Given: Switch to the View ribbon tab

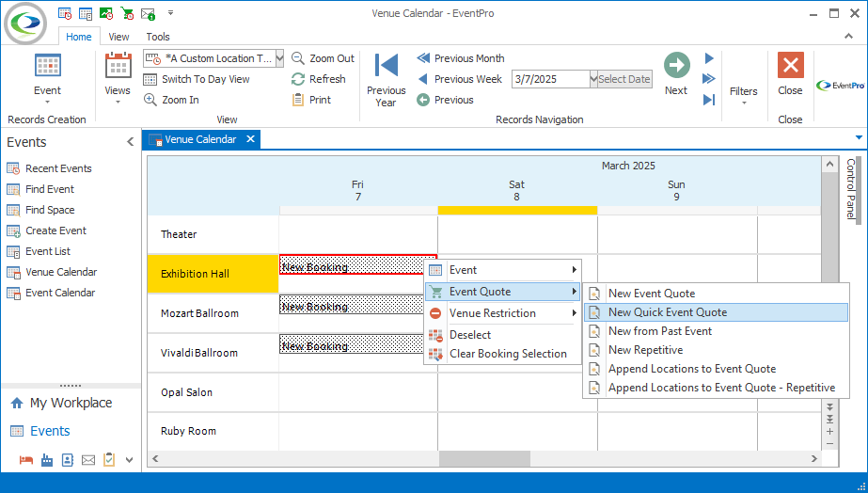Looking at the screenshot, I should pos(118,37).
